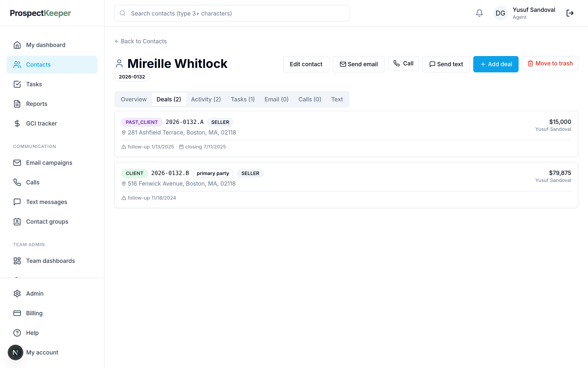Click the Team dashboards grid icon
588x368 pixels.
tap(17, 261)
